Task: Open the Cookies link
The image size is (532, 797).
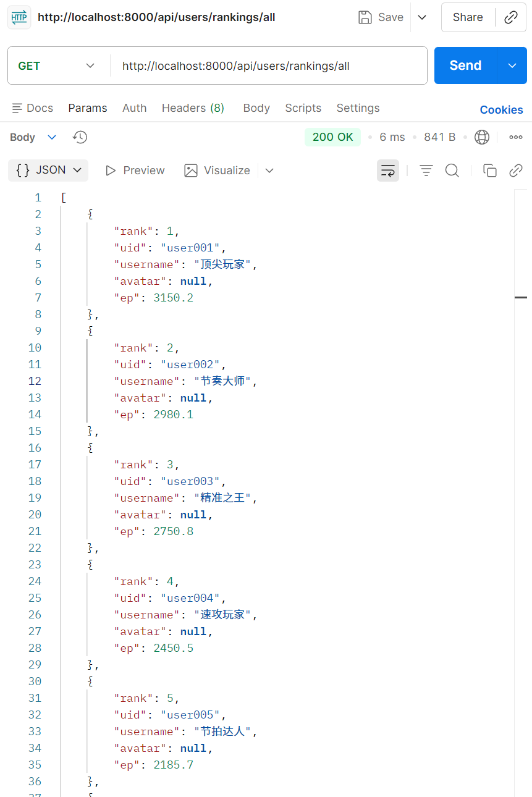Action: pos(501,110)
